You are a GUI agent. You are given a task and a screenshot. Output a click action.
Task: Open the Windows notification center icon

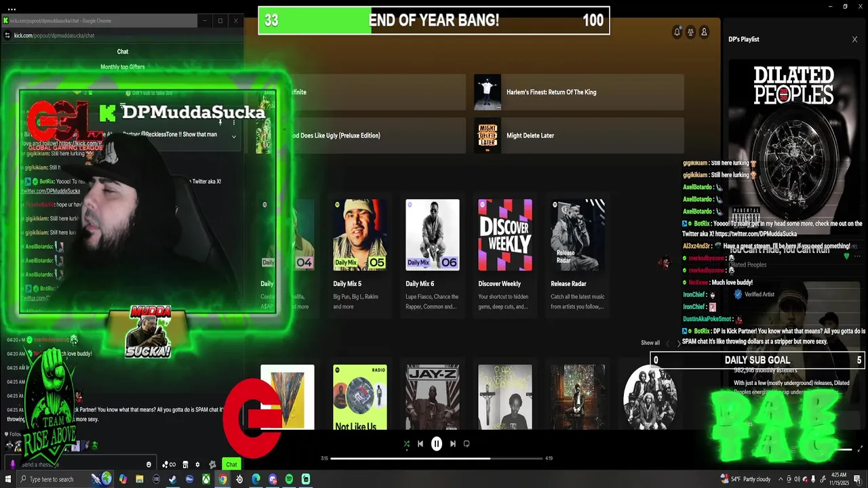(x=857, y=479)
